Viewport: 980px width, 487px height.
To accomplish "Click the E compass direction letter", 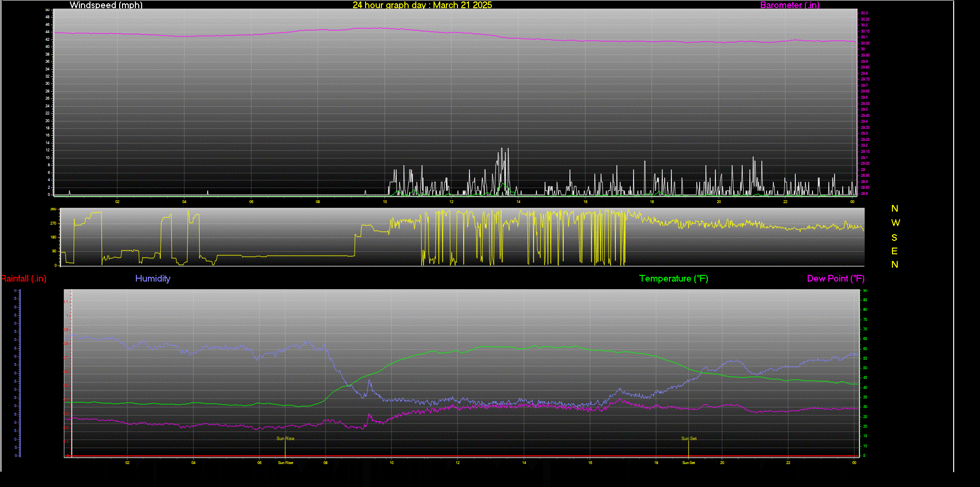I will (x=894, y=251).
